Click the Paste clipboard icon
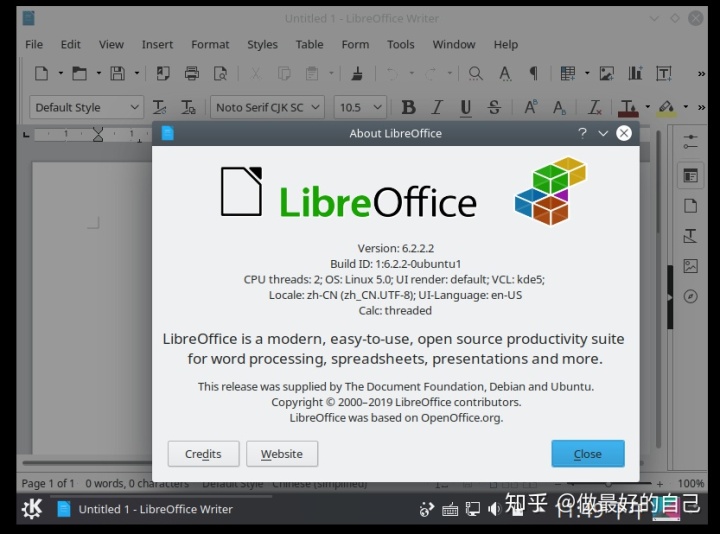This screenshot has width=720, height=534. click(312, 73)
